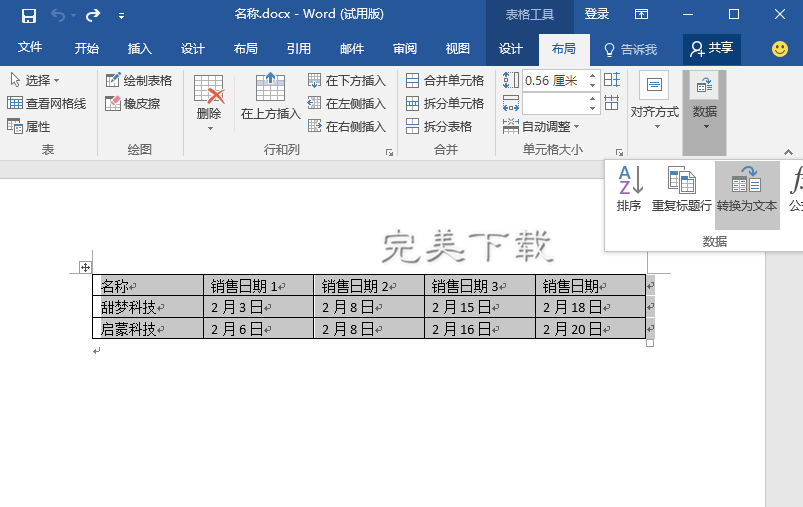
Task: Click 转换为文本 convert to text
Action: point(747,195)
